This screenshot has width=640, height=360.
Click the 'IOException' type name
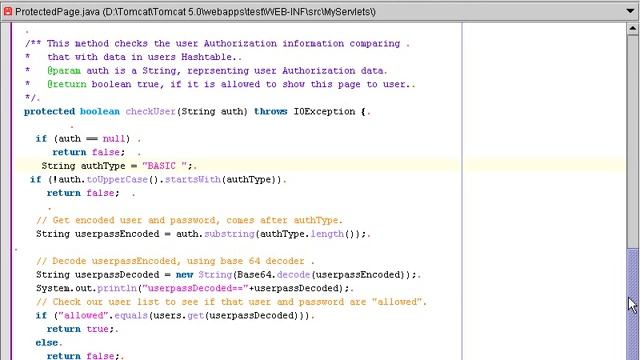(x=324, y=111)
